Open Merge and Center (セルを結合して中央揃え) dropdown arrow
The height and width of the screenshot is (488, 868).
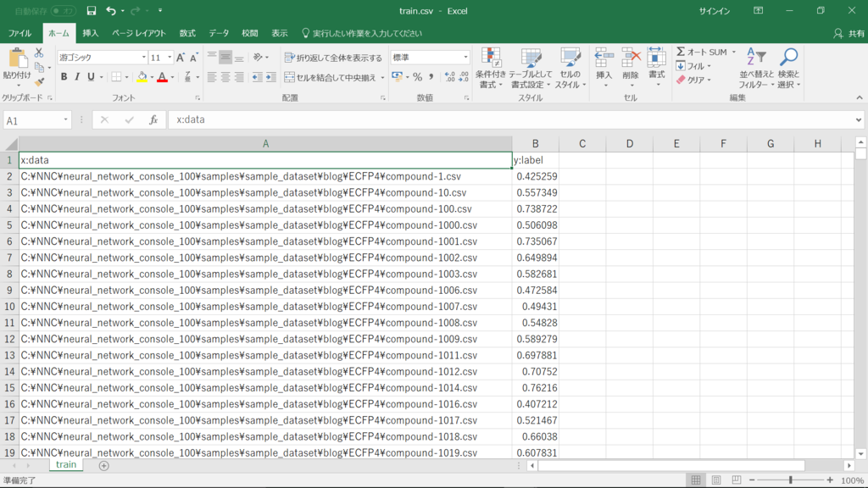[x=382, y=77]
